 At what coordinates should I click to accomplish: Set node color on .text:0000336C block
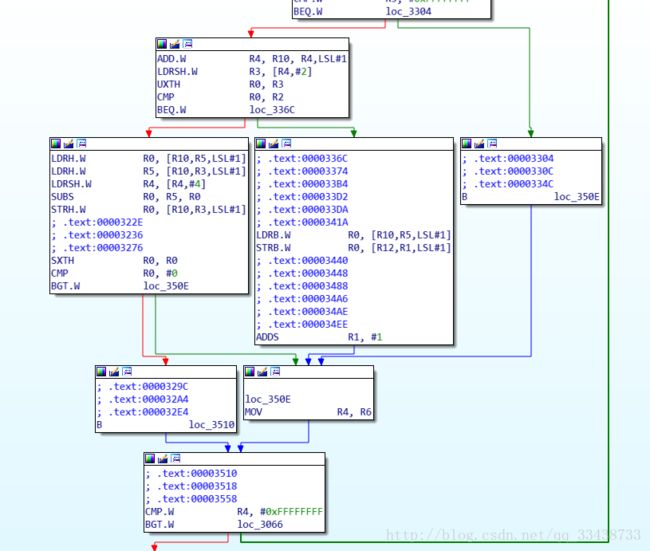[261, 144]
